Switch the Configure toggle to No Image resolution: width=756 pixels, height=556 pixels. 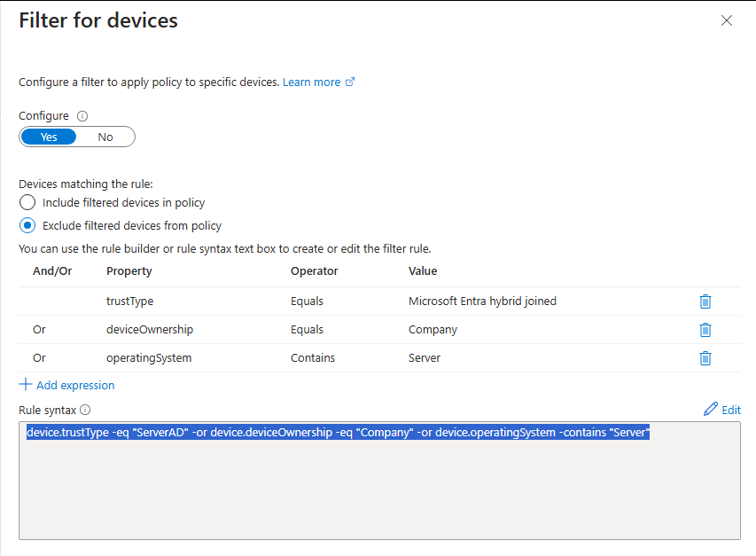pyautogui.click(x=105, y=137)
